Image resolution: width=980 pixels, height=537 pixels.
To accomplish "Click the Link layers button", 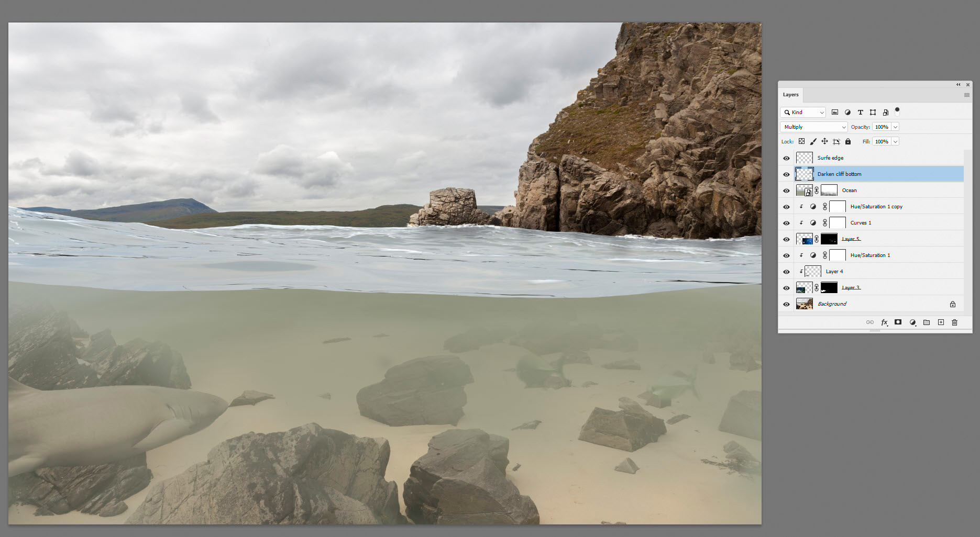I will point(870,322).
